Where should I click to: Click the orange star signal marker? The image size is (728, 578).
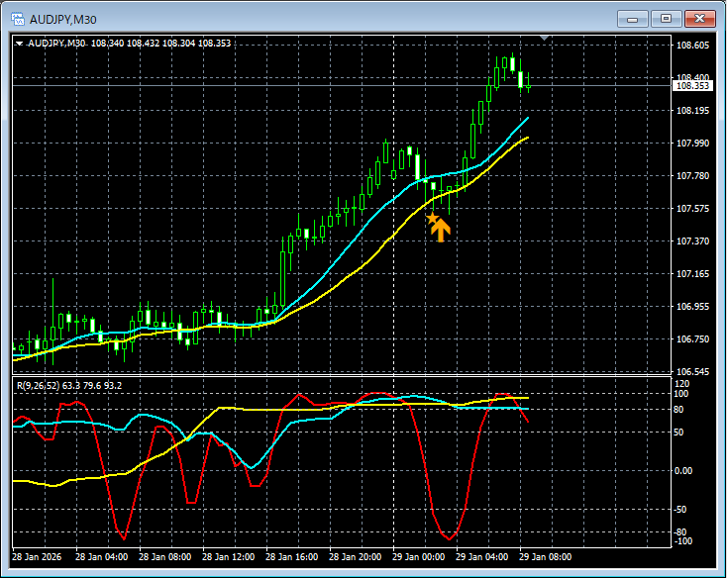tap(432, 218)
